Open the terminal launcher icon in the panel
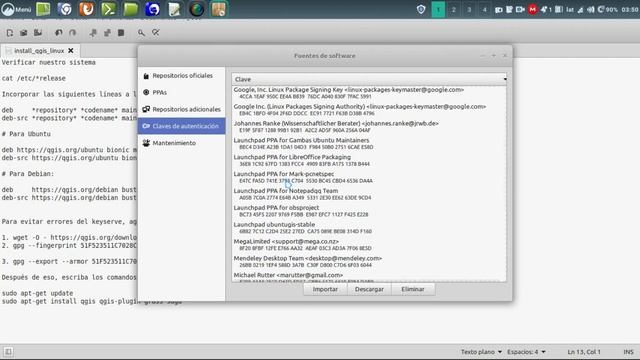Image resolution: width=640 pixels, height=360 pixels. (109, 9)
